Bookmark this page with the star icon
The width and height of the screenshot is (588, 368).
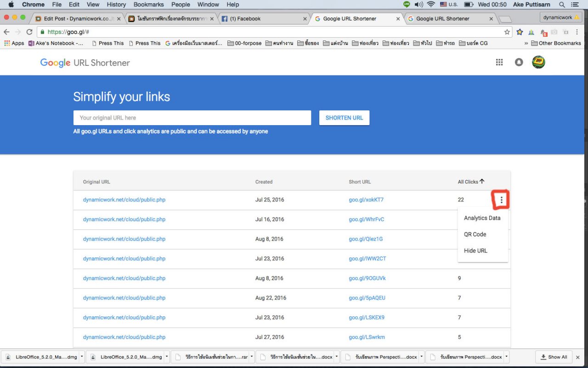[x=507, y=32]
